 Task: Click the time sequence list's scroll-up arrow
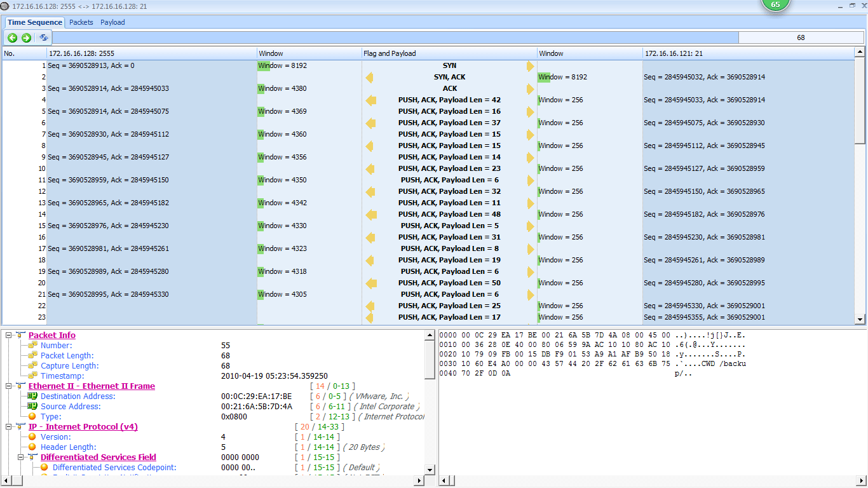tap(860, 52)
